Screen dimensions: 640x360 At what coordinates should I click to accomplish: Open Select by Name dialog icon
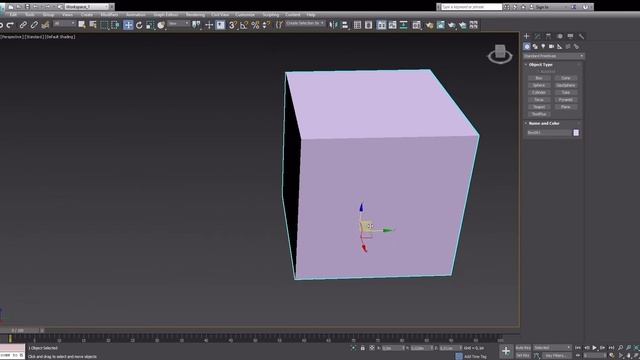pyautogui.click(x=93, y=25)
